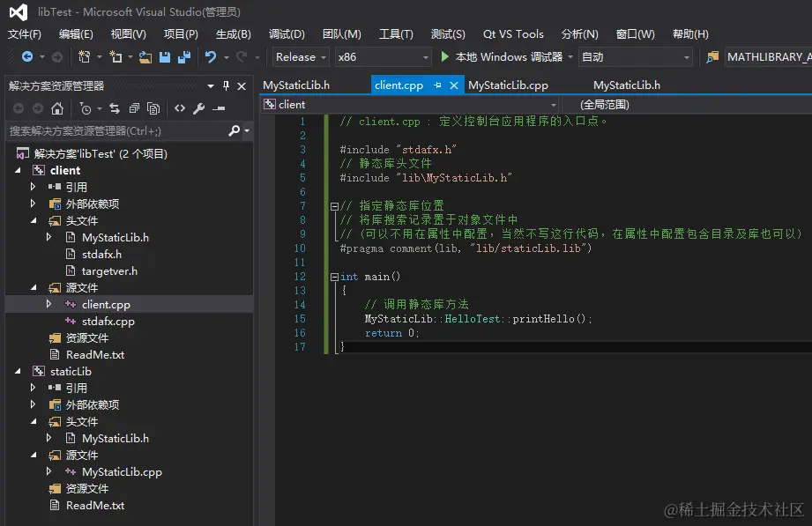Open the 编辑(E) menu
This screenshot has height=526, width=812.
click(x=76, y=34)
